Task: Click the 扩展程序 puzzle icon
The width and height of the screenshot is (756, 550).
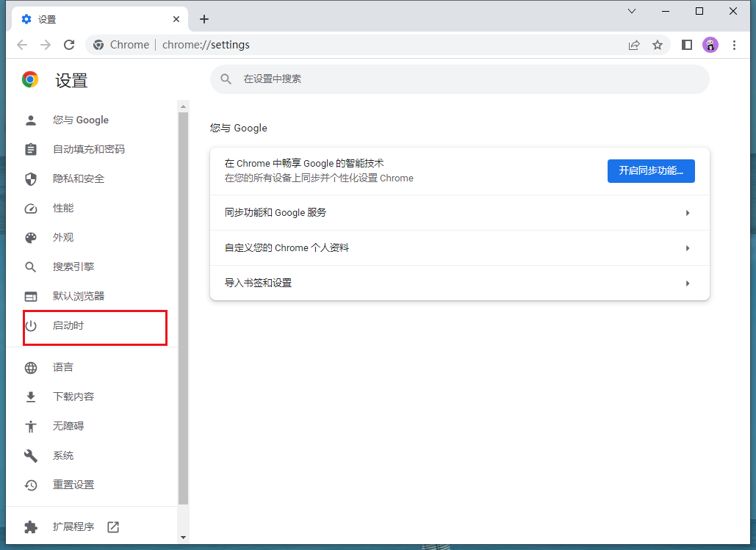Action: click(31, 527)
